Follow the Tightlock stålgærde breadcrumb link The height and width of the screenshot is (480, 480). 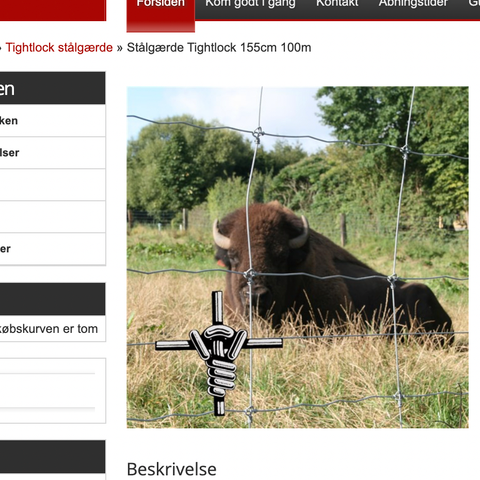tap(59, 48)
